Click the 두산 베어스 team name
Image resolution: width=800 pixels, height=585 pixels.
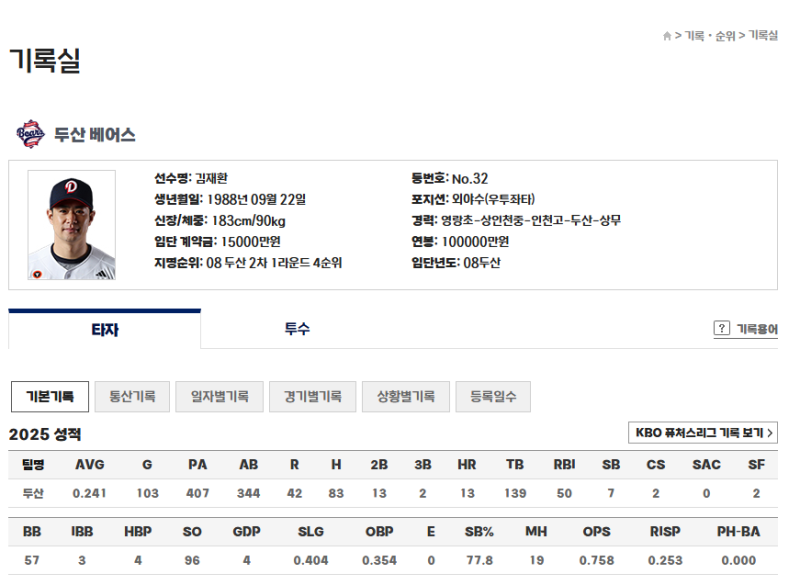click(95, 135)
